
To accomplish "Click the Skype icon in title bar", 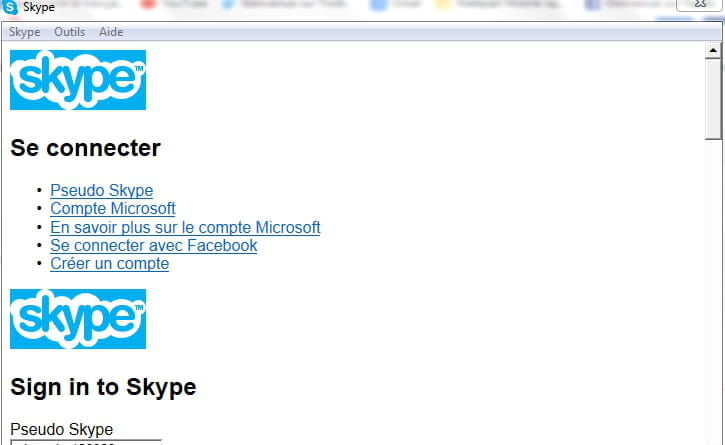I will click(x=10, y=7).
